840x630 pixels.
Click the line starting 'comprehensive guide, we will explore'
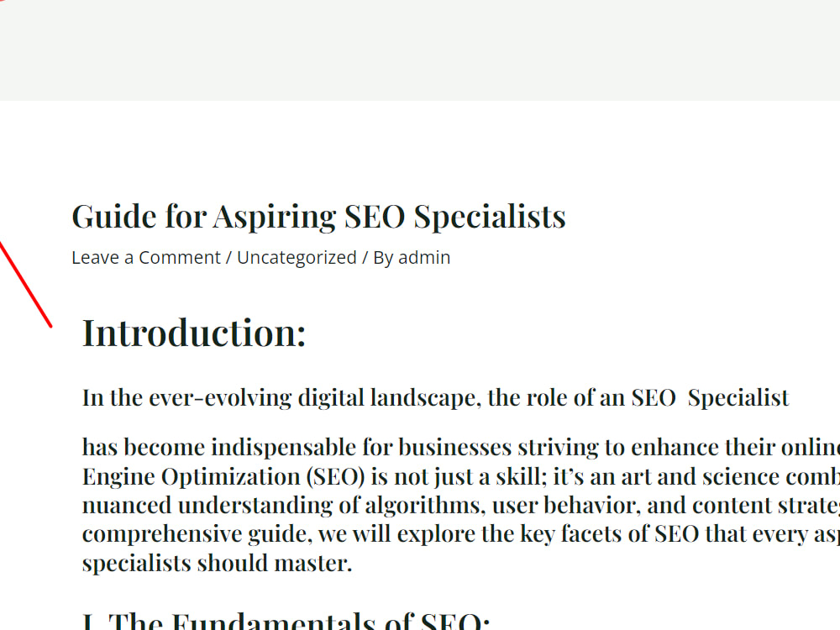click(460, 534)
